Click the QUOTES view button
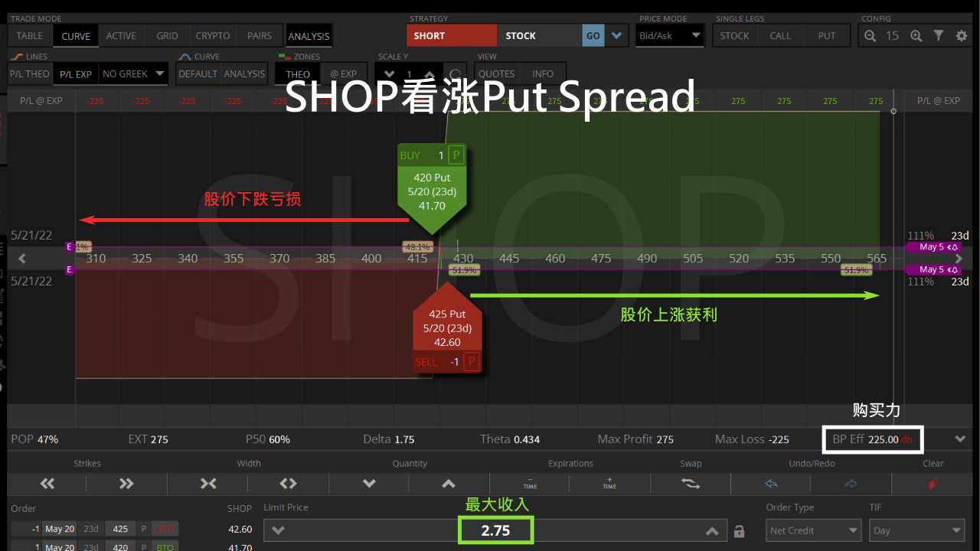 click(x=496, y=73)
